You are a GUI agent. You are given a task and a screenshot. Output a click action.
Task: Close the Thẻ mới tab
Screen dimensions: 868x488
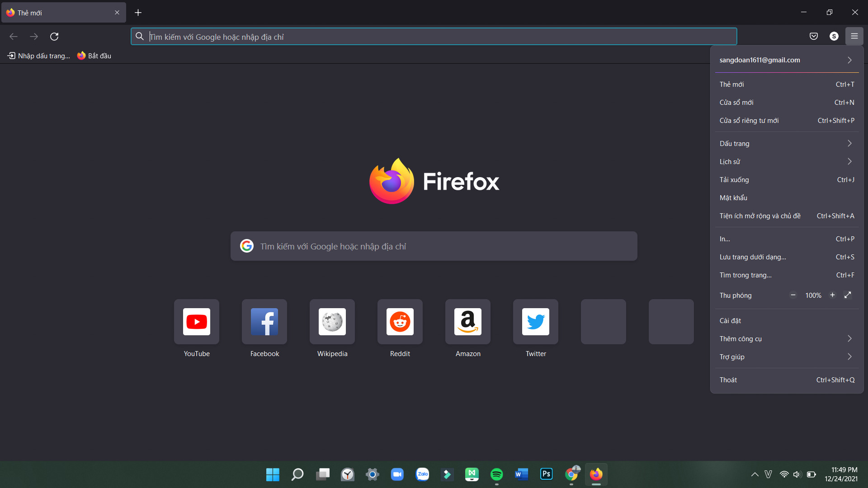[x=117, y=13]
